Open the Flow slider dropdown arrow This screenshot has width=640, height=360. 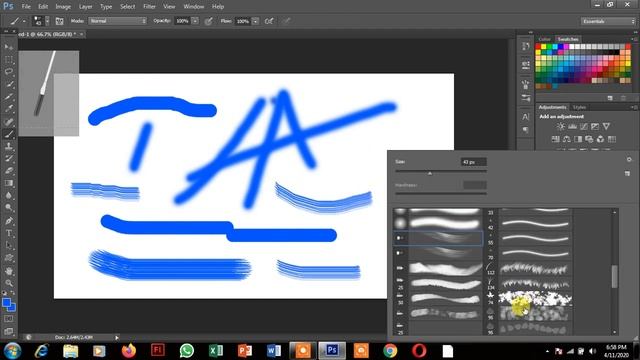coord(256,21)
